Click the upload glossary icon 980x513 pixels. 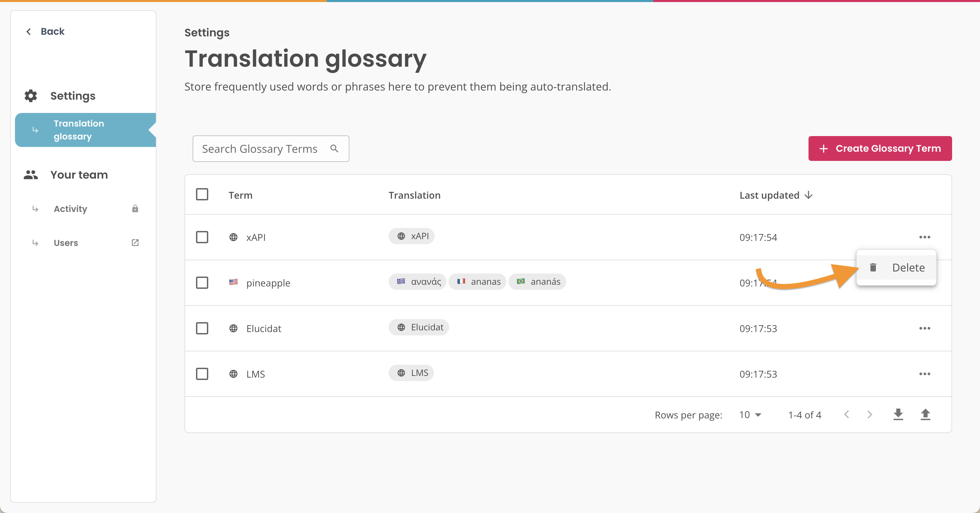[x=926, y=414]
